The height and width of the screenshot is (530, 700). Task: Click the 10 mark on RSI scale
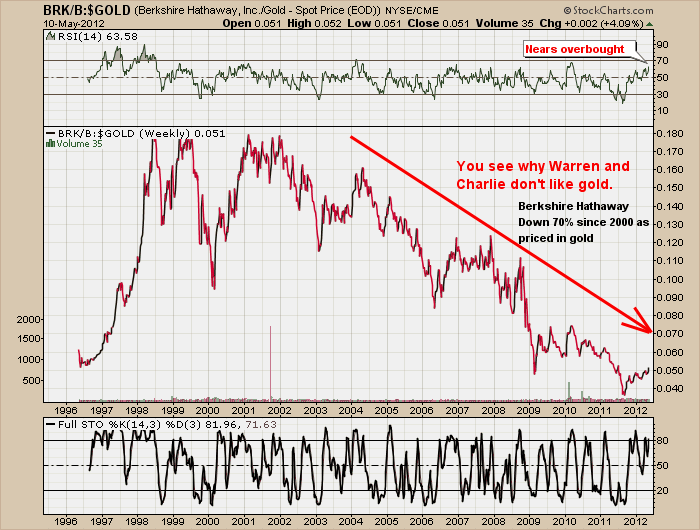click(x=662, y=111)
